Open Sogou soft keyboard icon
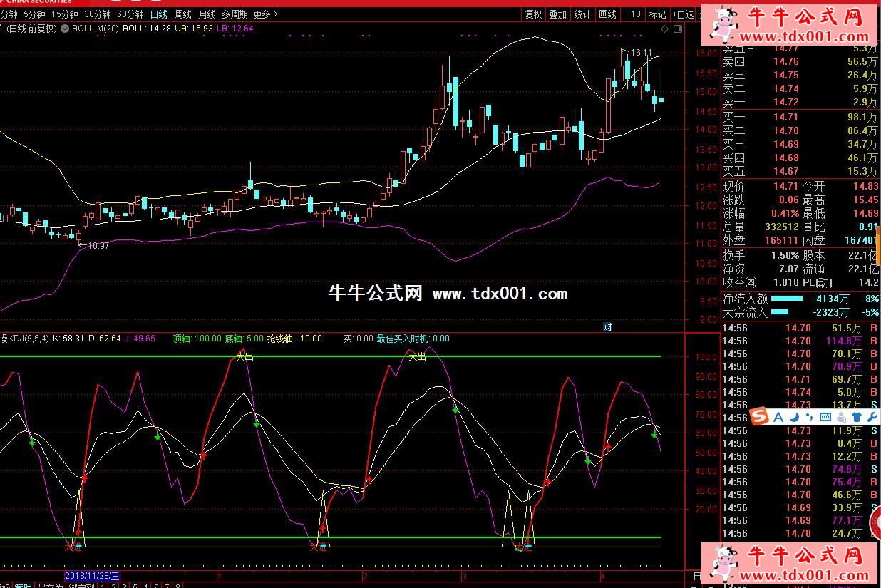This screenshot has width=881, height=588. coord(825,416)
